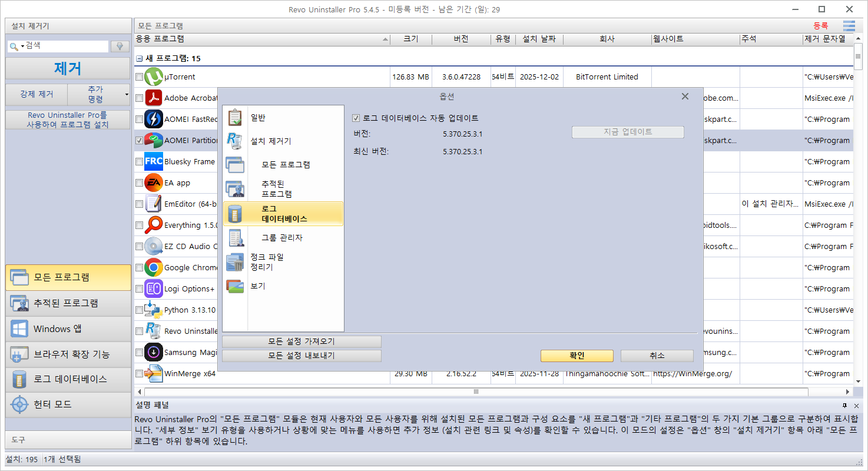Click Import All Settings button

(302, 341)
